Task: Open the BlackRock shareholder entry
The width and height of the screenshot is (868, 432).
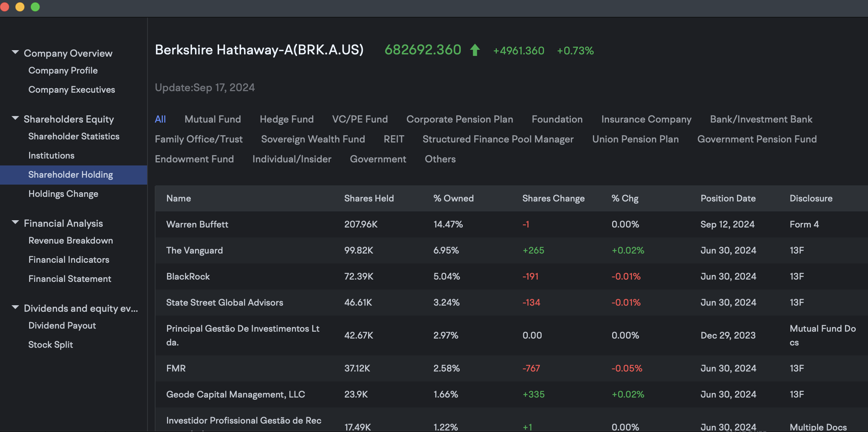Action: [x=188, y=277]
